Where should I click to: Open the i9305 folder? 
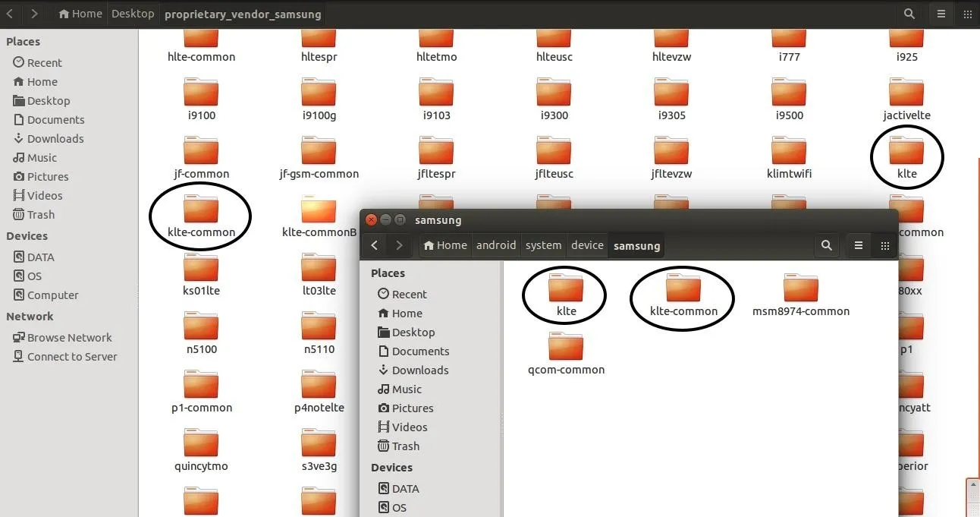(x=671, y=99)
